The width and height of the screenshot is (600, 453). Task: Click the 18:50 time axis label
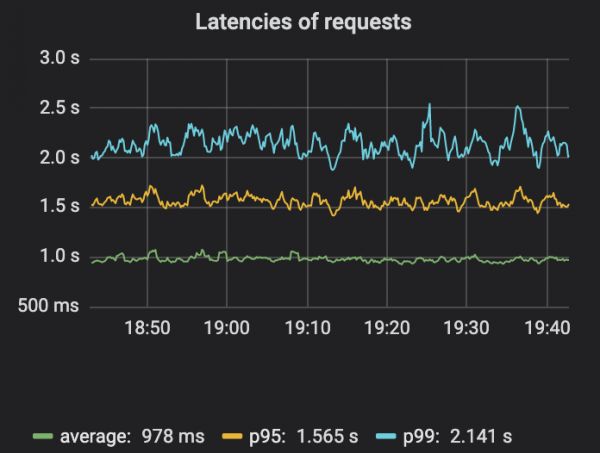(x=147, y=328)
